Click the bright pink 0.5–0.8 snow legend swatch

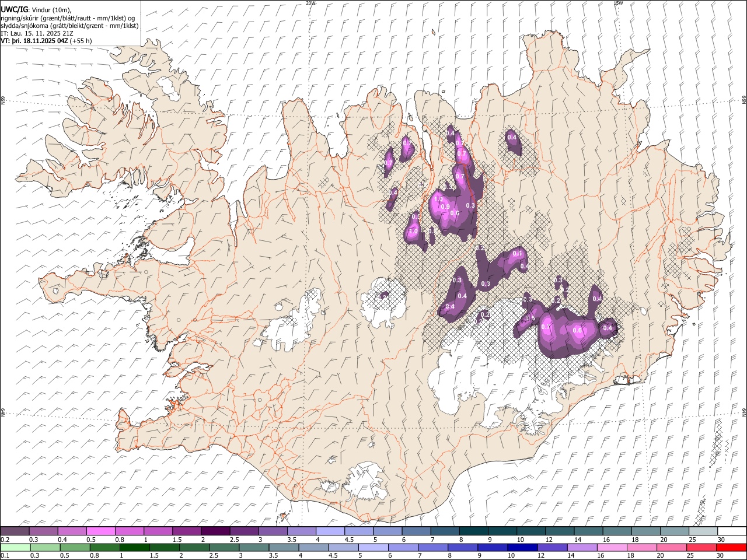click(x=101, y=531)
